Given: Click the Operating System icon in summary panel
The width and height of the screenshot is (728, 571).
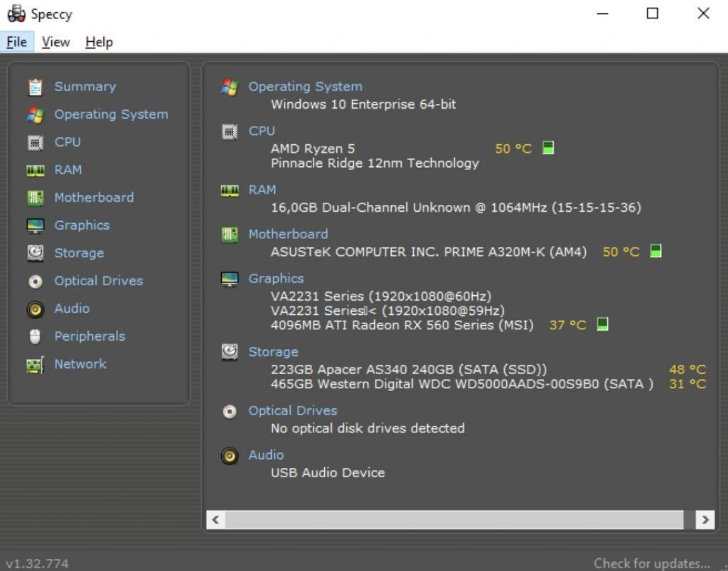Looking at the screenshot, I should coord(230,87).
